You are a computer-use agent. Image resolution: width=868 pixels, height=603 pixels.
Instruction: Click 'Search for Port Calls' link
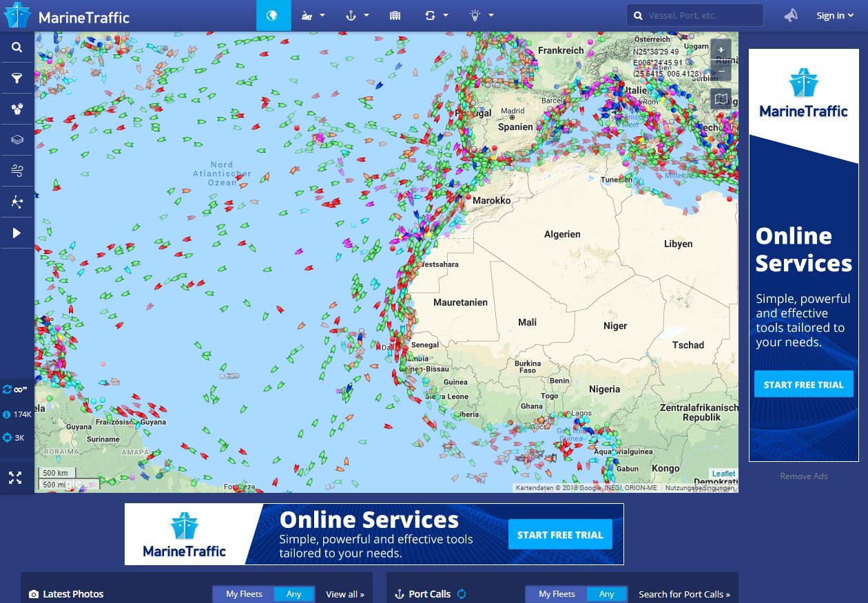click(683, 594)
